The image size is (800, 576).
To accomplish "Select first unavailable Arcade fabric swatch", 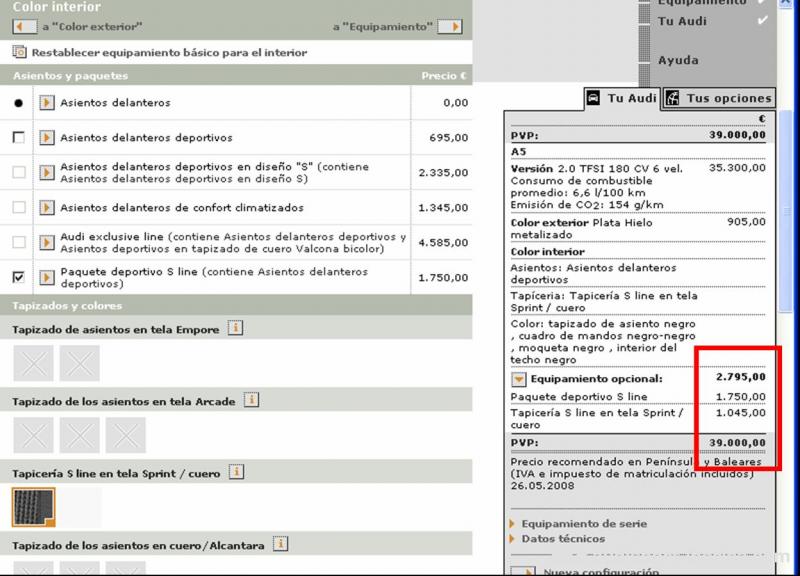I will (33, 435).
